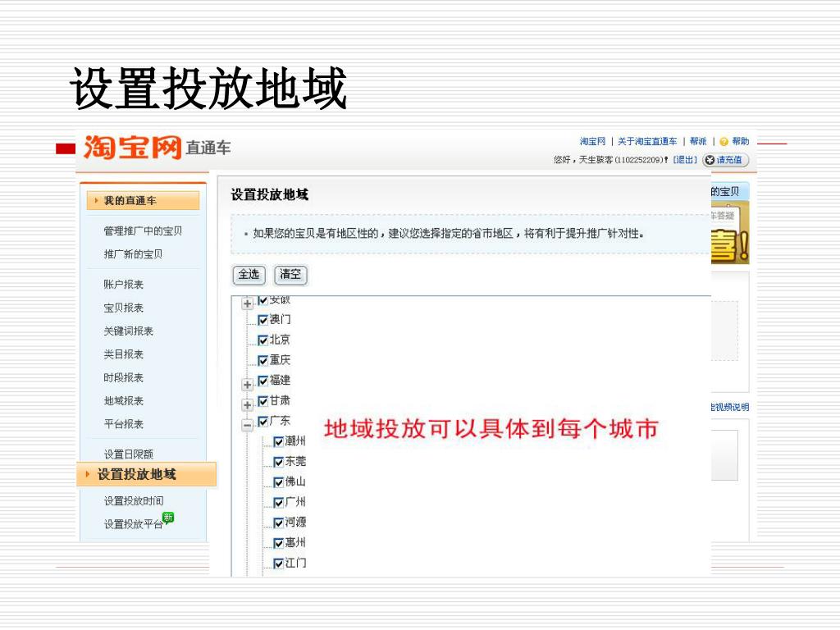
Task: Click the 全选 select-all button
Action: coord(249,275)
